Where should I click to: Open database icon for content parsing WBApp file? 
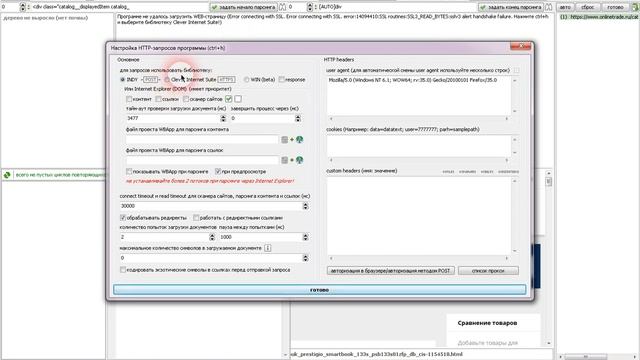[x=284, y=140]
